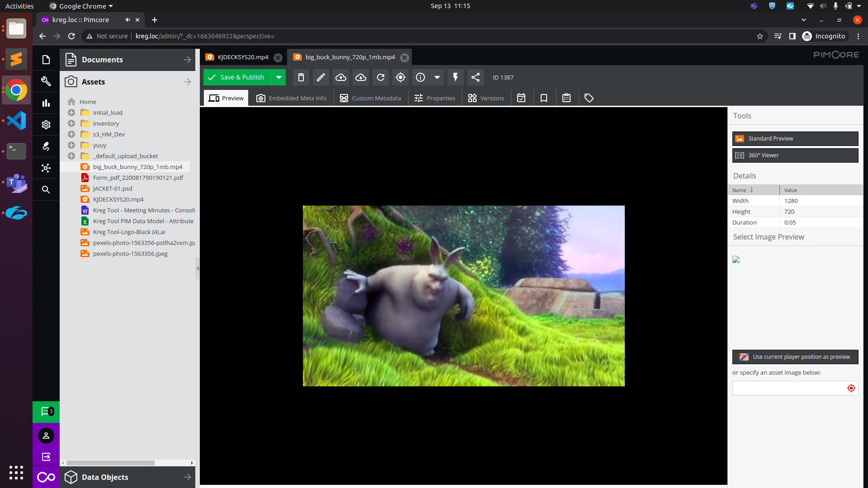Switch to the Custom Metadata tab
The height and width of the screenshot is (488, 868).
click(x=370, y=98)
